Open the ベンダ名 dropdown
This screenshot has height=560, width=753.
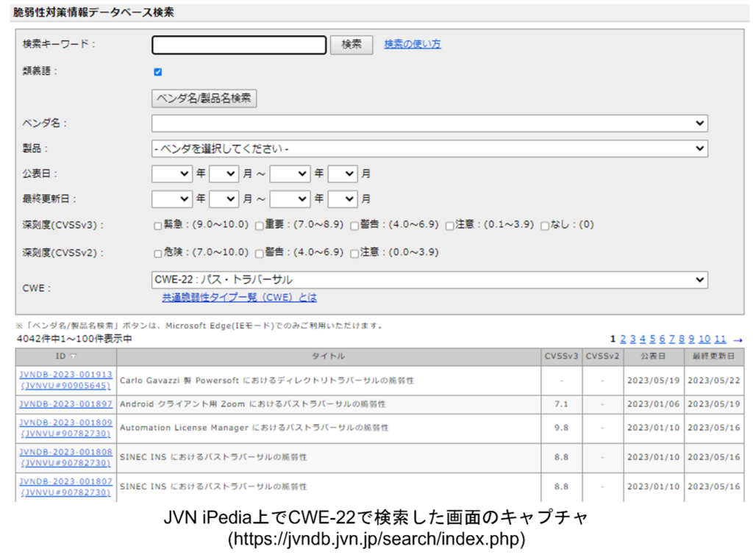click(x=429, y=123)
